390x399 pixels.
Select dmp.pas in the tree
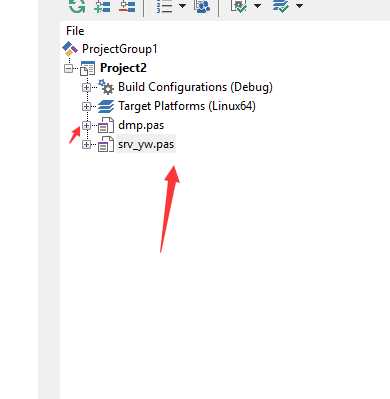point(141,126)
